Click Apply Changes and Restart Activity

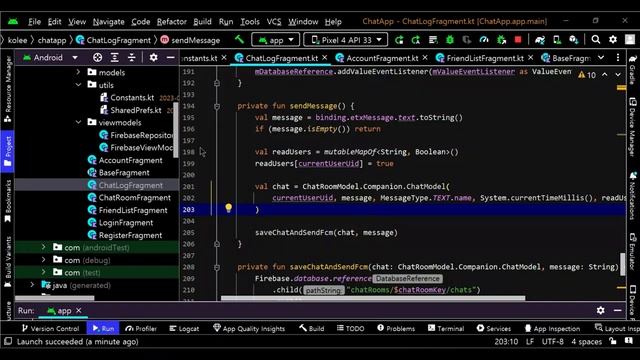[399, 40]
